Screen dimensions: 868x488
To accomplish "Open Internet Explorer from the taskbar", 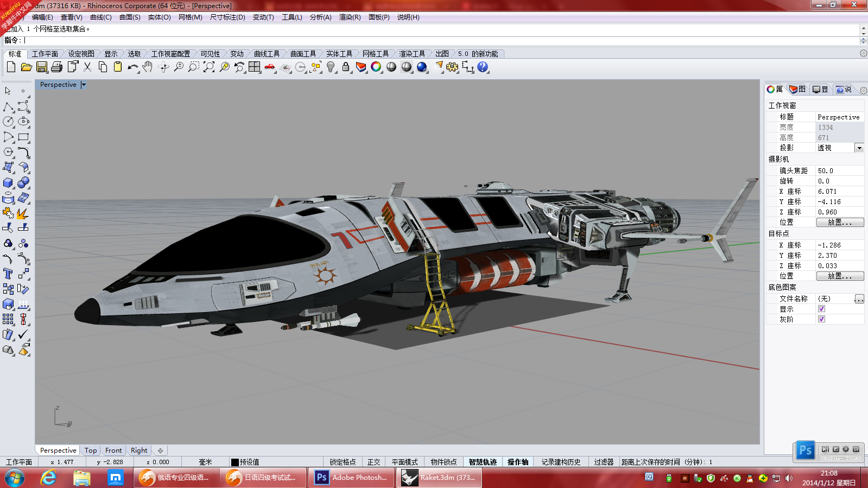I will pyautogui.click(x=49, y=478).
